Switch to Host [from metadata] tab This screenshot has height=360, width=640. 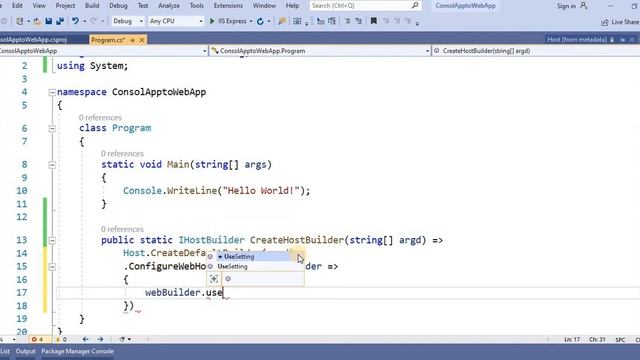pos(577,40)
